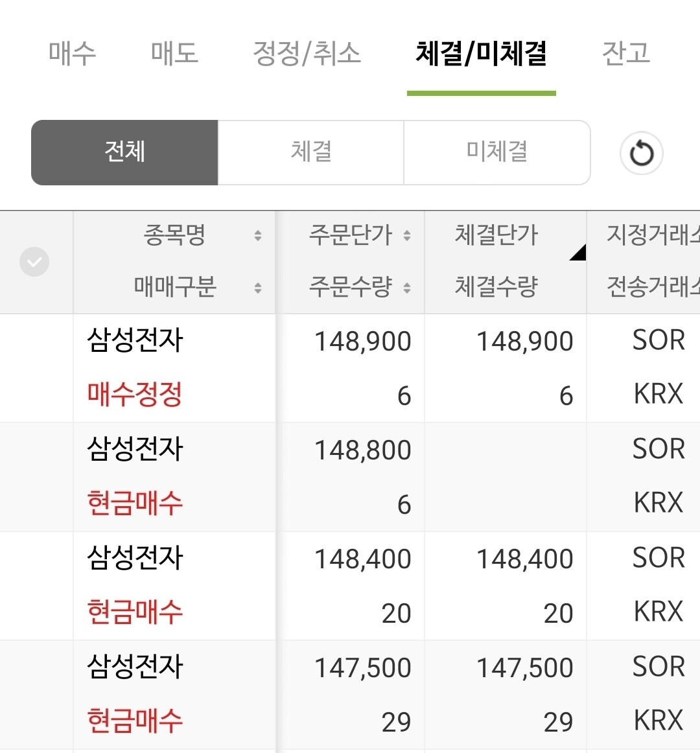Screen dimensions: 700x753
Task: Show only 체결 orders filter
Action: coord(311,152)
